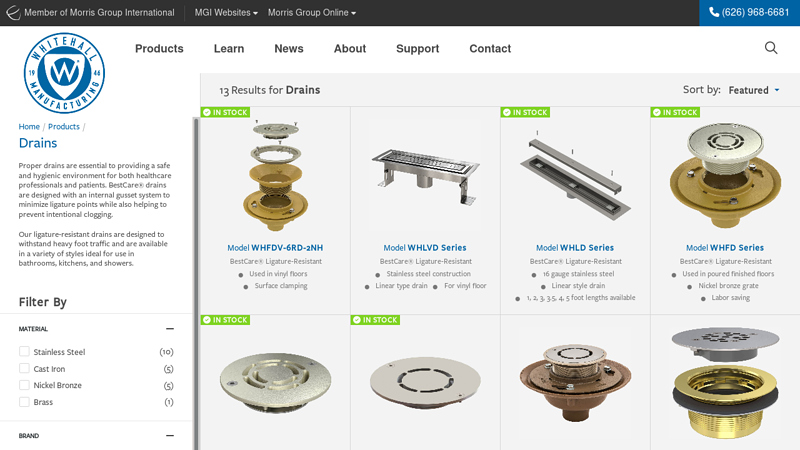
Task: Check the Stainless Steel filter
Action: pos(24,352)
